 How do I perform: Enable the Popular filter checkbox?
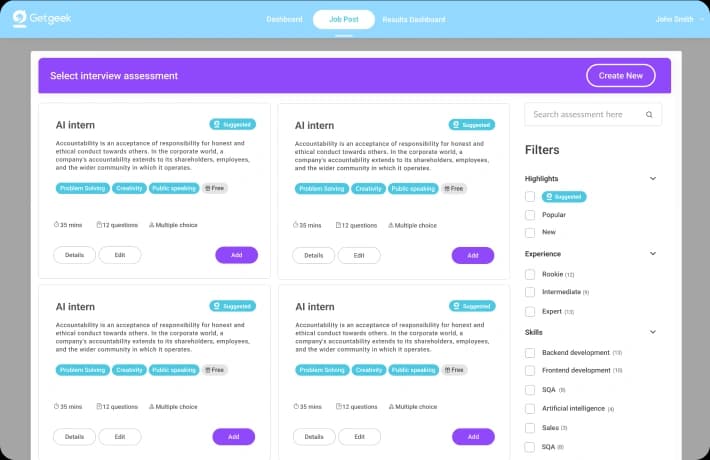coord(530,215)
